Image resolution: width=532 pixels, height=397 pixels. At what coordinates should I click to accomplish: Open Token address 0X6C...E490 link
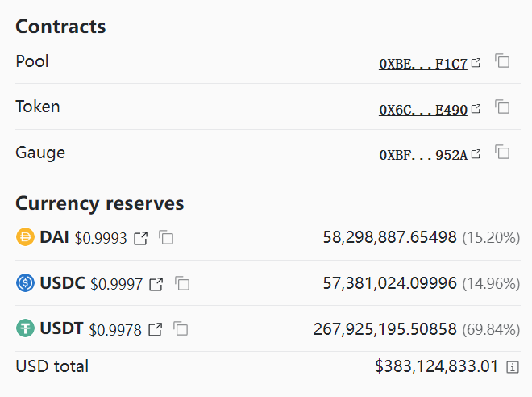click(x=423, y=110)
